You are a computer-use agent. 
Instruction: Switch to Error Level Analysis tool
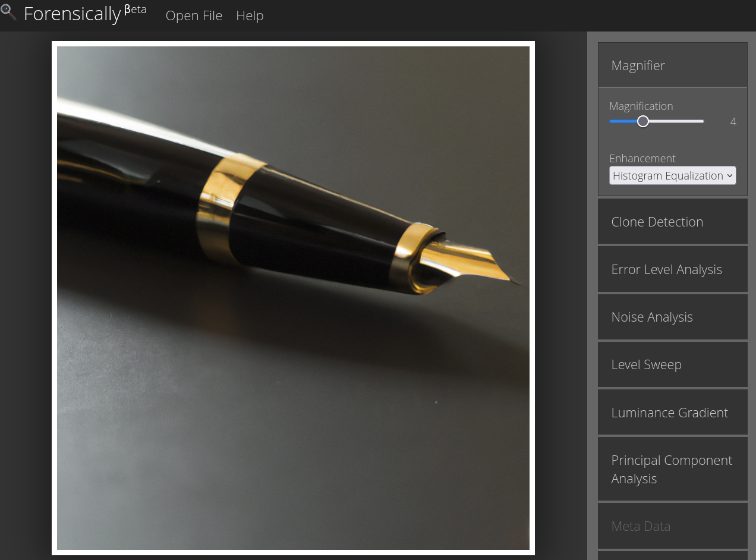673,269
